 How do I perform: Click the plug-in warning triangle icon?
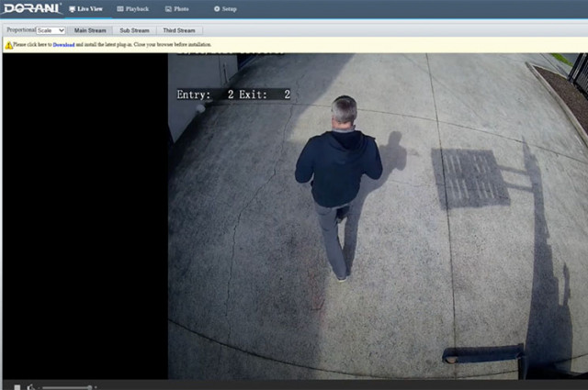pyautogui.click(x=8, y=45)
